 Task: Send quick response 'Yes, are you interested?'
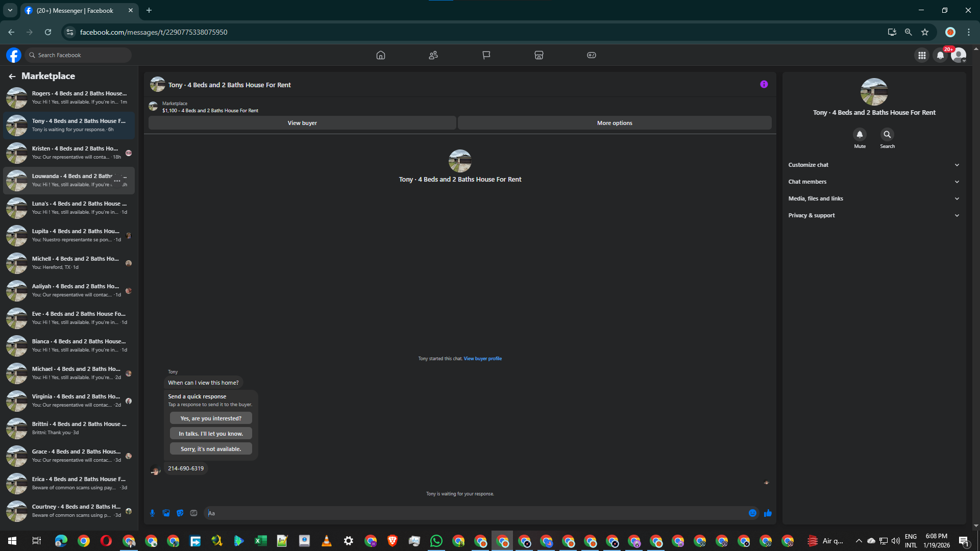pyautogui.click(x=211, y=418)
